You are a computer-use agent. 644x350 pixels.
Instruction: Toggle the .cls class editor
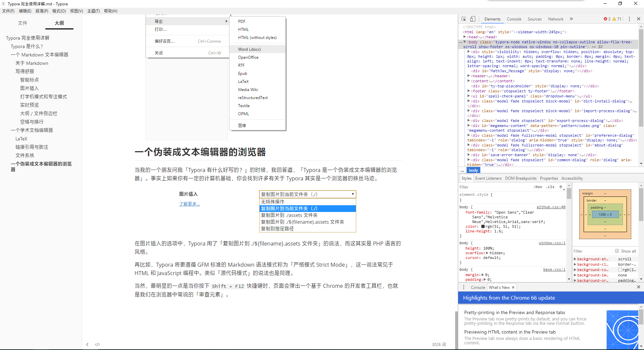pyautogui.click(x=550, y=187)
